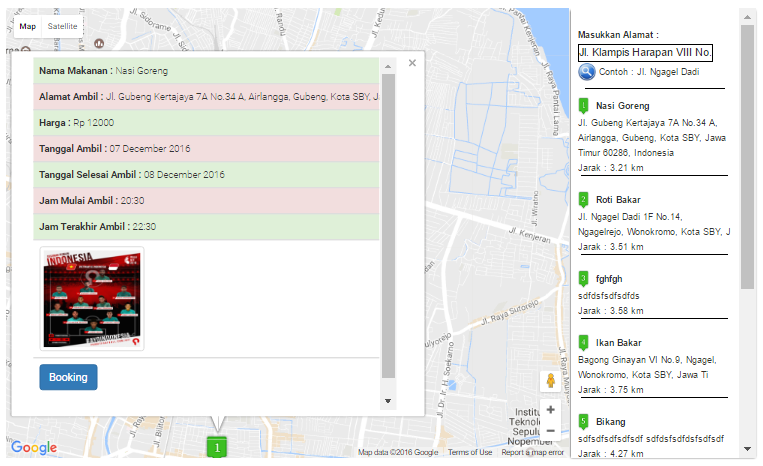Click the sdfdsfsdfsdfds address text
Viewport: 763px width, 466px height.
609,296
